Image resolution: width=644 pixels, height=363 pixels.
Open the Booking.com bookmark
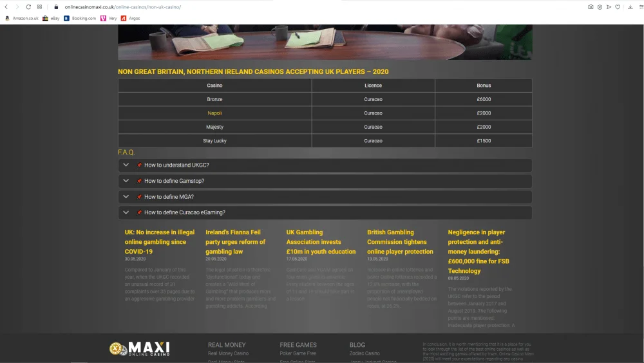tap(80, 19)
